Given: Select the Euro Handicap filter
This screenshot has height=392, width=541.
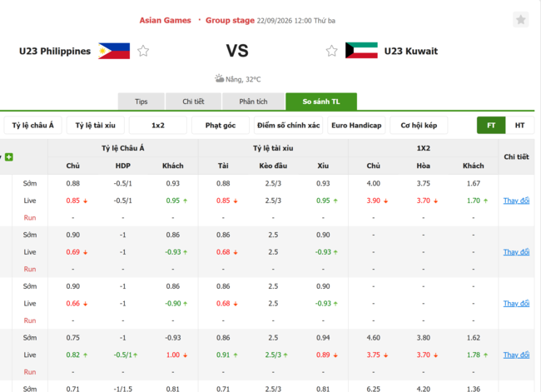Looking at the screenshot, I should pos(356,126).
